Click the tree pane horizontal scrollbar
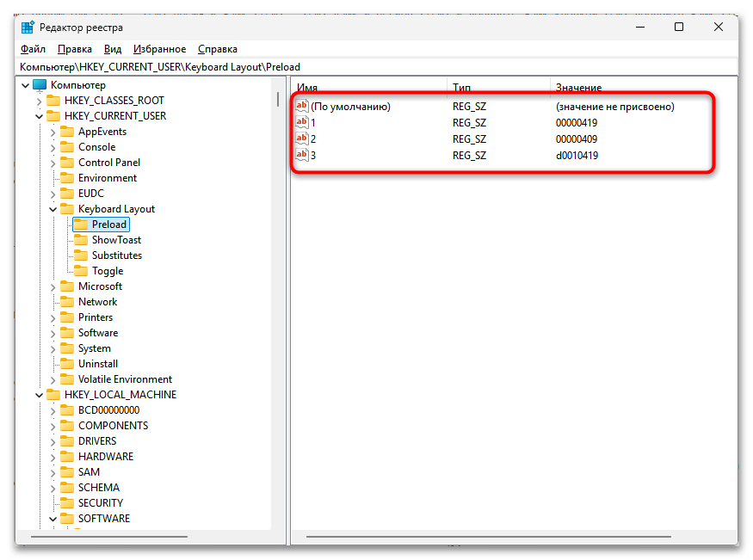The width and height of the screenshot is (753, 560). click(109, 537)
